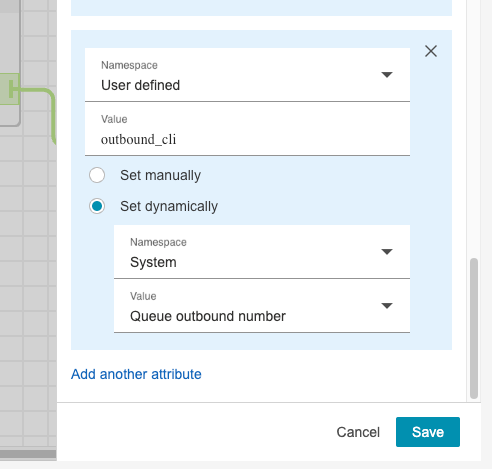Remove the outbound_cli attribute with X icon
The width and height of the screenshot is (492, 469).
pos(431,51)
